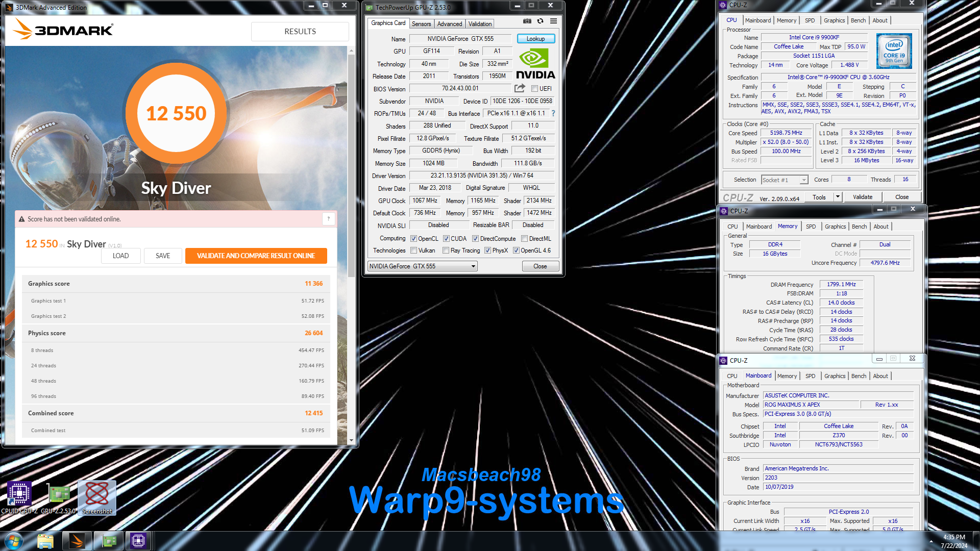Open SPD tab in middle CPU-Z window
The width and height of the screenshot is (980, 551).
pyautogui.click(x=811, y=227)
